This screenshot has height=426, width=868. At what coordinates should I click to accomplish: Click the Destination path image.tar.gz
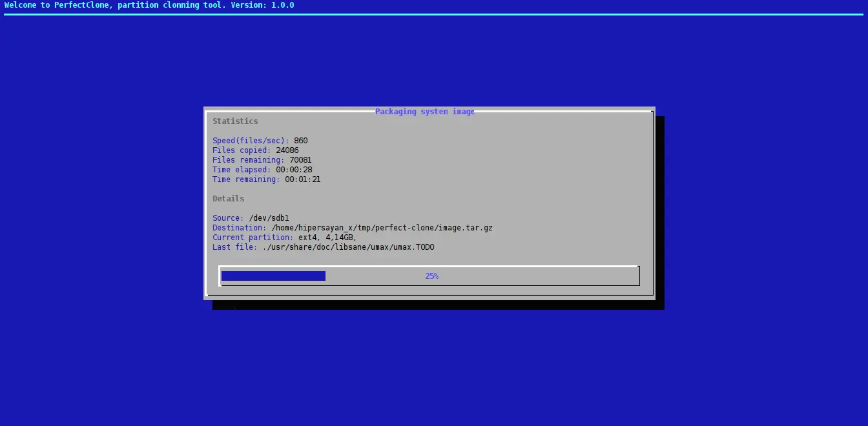click(382, 228)
